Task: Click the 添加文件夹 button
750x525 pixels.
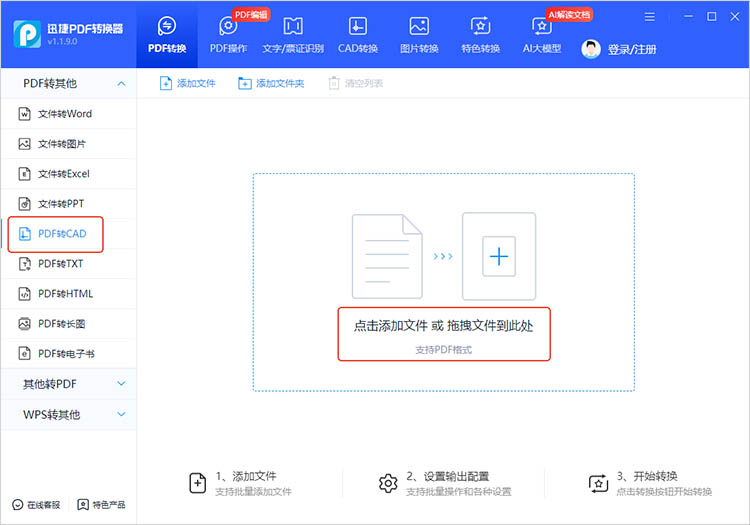Action: tap(271, 83)
